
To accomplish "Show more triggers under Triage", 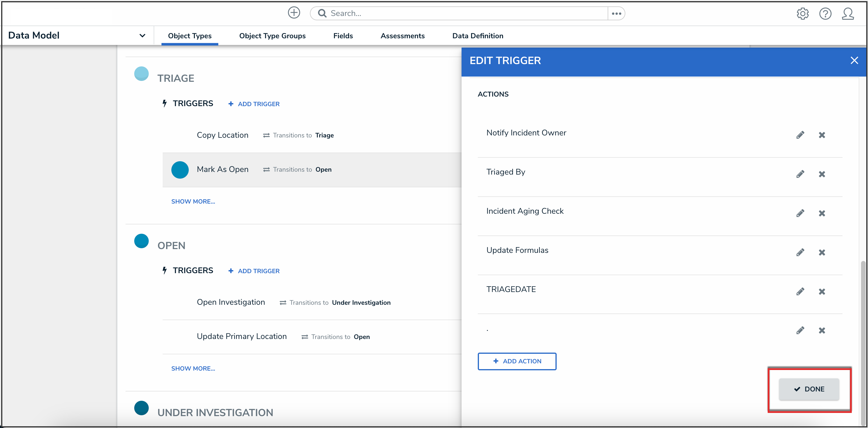I will [x=193, y=202].
